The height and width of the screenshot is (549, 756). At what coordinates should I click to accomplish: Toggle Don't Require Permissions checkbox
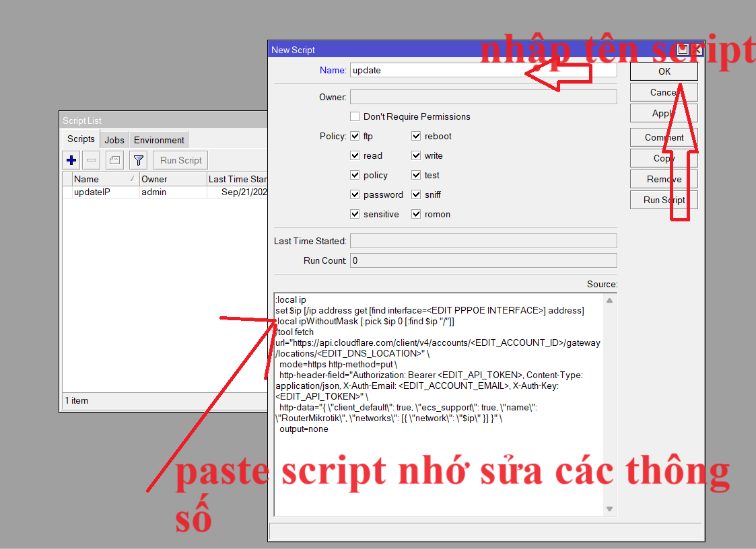(x=355, y=116)
